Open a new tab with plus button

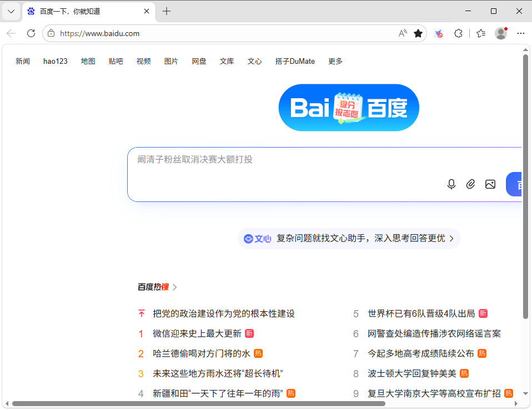point(166,11)
